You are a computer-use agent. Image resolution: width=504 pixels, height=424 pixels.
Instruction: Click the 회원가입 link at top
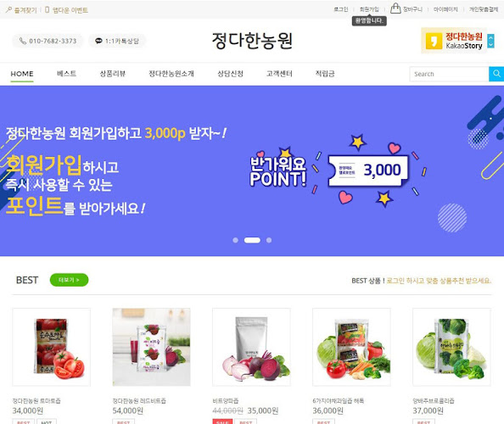[369, 9]
